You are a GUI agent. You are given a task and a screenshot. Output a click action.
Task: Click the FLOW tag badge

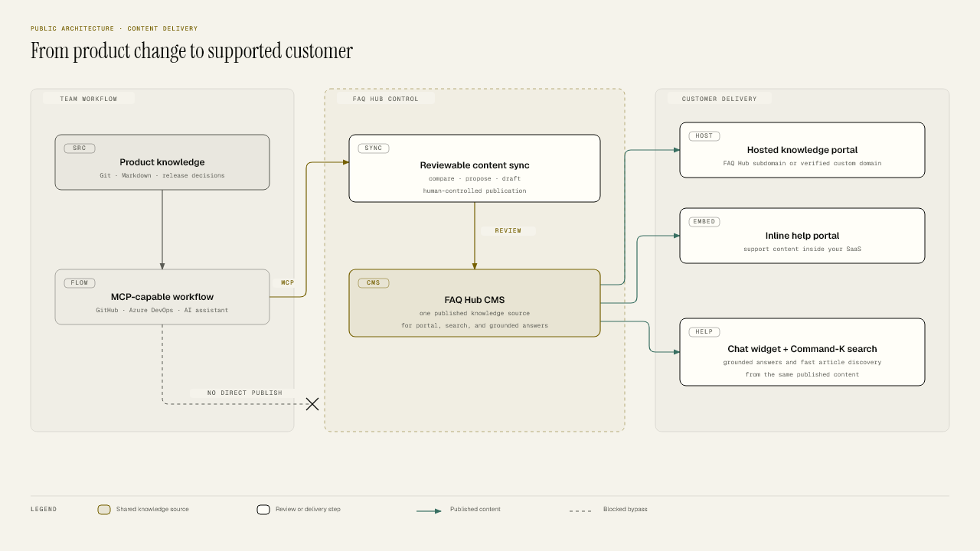80,283
